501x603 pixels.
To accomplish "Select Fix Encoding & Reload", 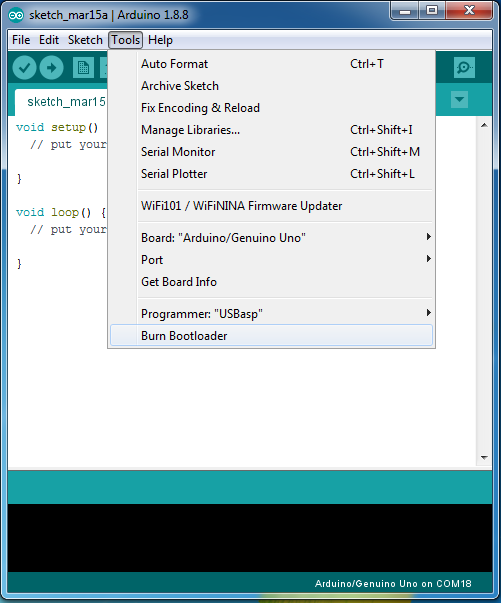I will (x=271, y=108).
